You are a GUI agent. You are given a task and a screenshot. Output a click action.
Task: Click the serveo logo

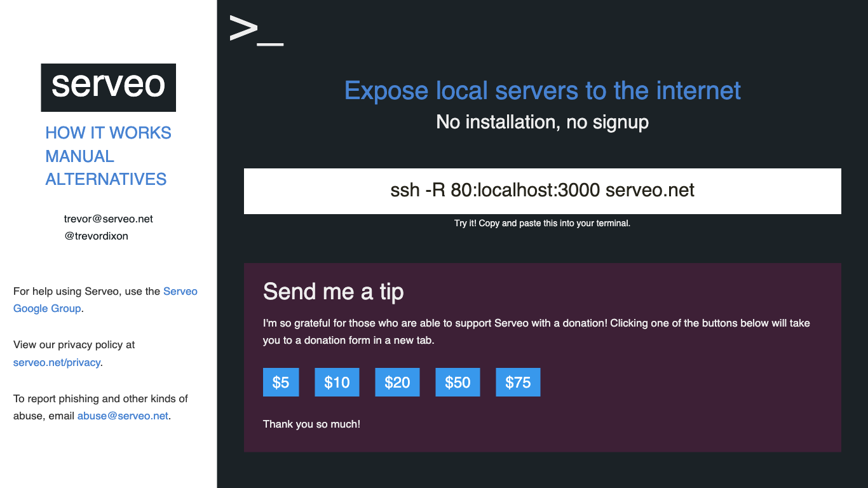[x=109, y=88]
